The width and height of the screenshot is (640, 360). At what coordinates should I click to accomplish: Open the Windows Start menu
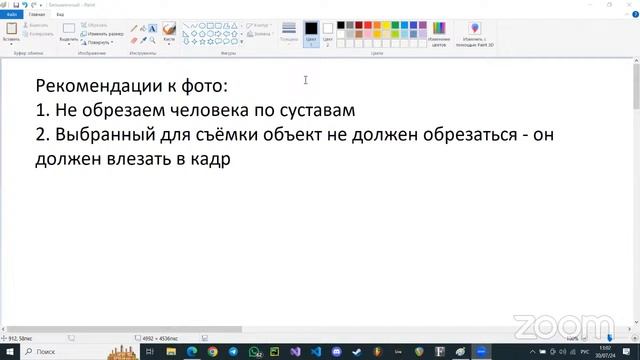9,351
